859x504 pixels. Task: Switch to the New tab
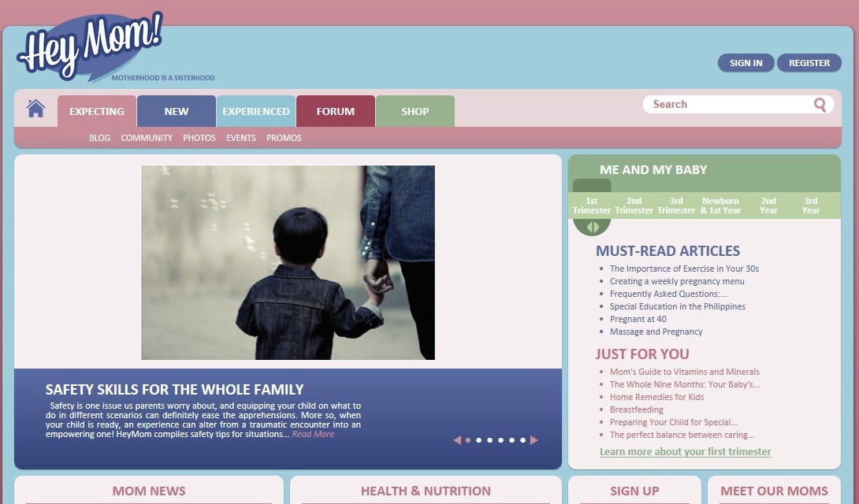(x=177, y=111)
